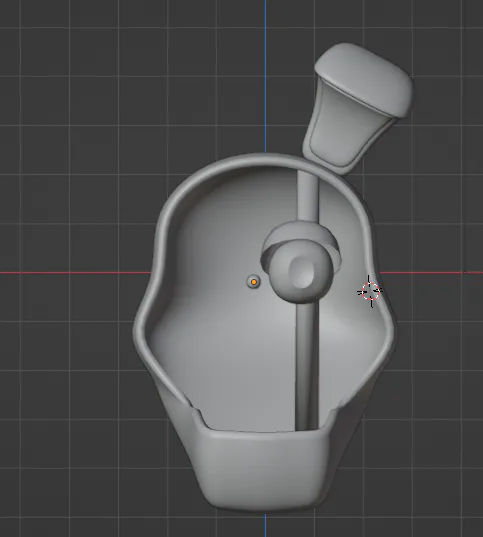Click the circular dimple on the sphere
The height and width of the screenshot is (537, 483).
tap(302, 273)
